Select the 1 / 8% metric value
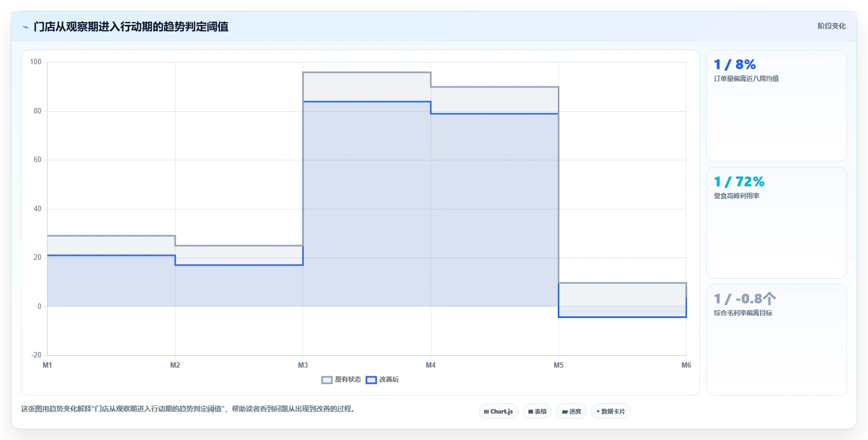The width and height of the screenshot is (868, 440). (735, 65)
